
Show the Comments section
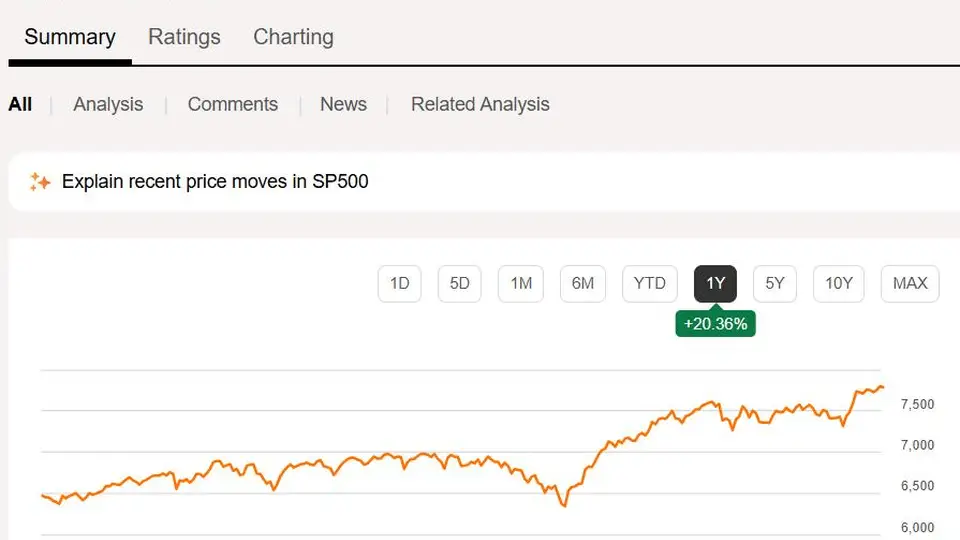point(233,104)
